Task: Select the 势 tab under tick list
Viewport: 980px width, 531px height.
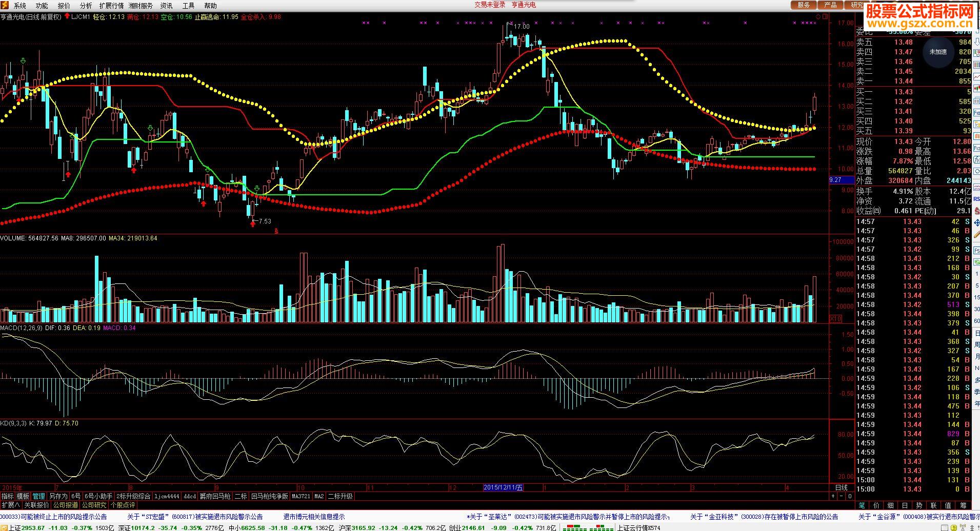Action: (919, 505)
